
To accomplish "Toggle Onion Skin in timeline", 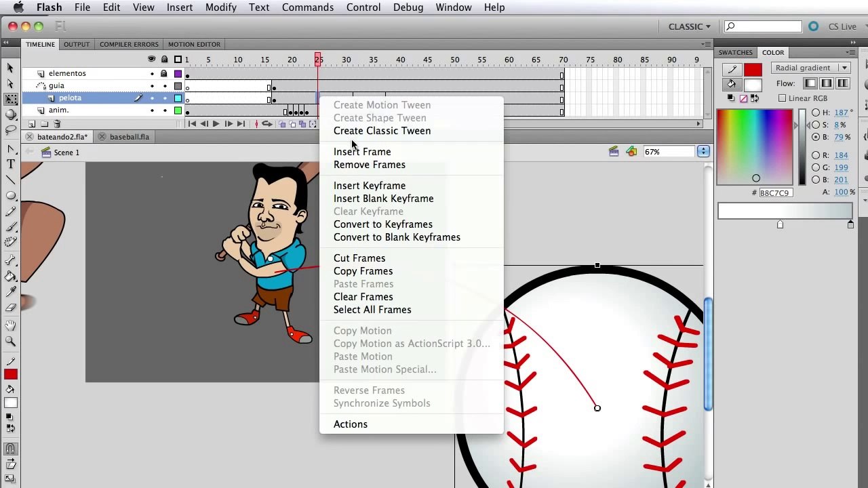I will [283, 124].
